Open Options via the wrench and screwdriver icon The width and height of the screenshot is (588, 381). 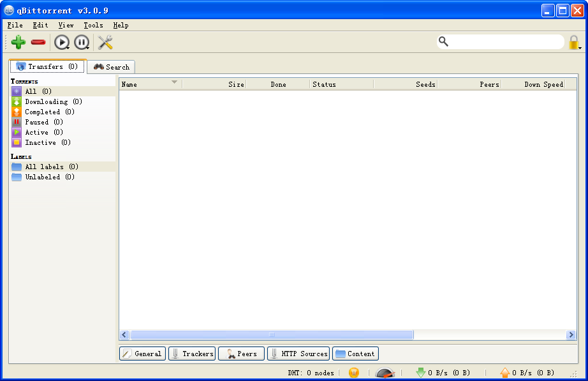coord(105,43)
